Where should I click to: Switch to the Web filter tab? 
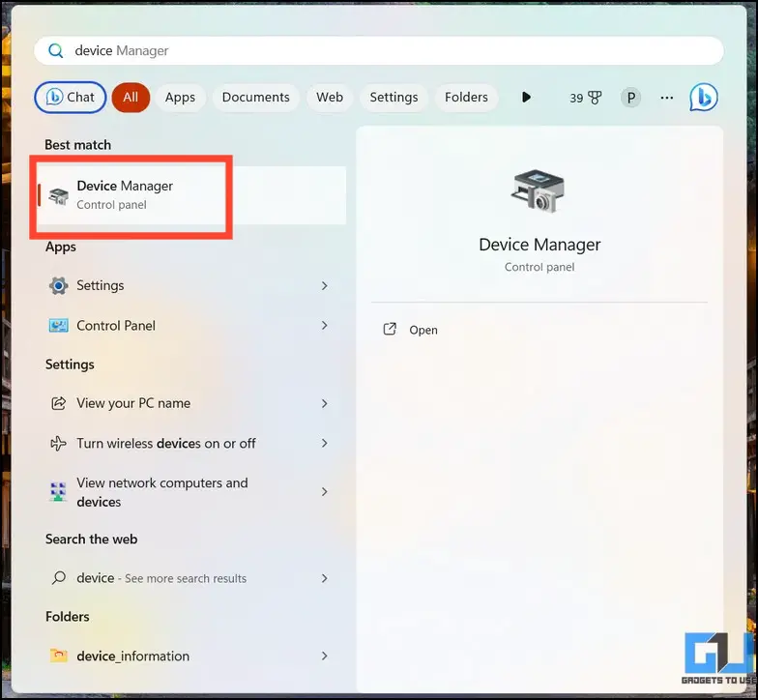330,97
